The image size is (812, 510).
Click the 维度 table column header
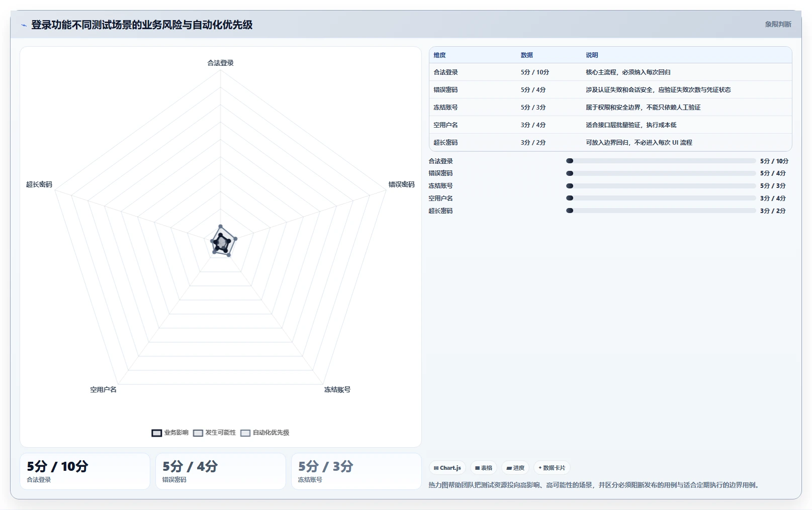pyautogui.click(x=439, y=55)
